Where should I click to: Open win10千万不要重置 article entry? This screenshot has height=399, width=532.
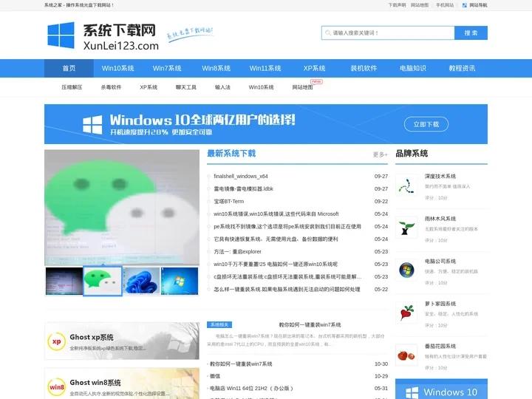point(276,264)
